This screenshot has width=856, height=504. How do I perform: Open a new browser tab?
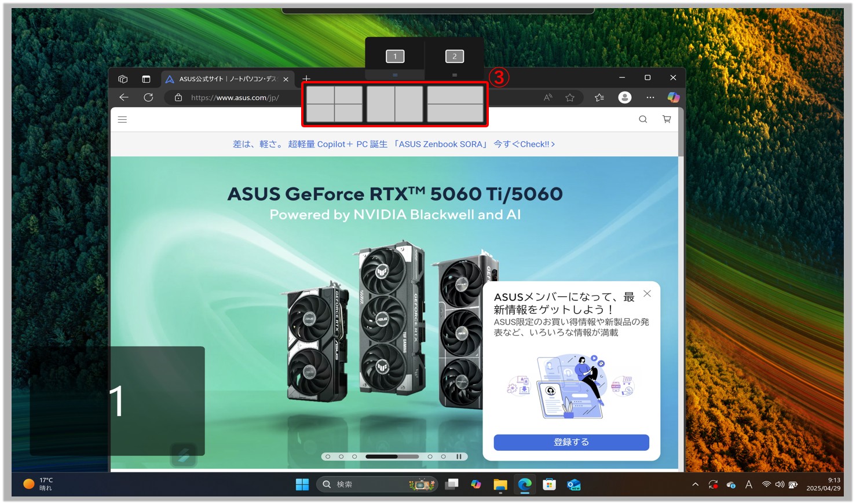pos(306,79)
